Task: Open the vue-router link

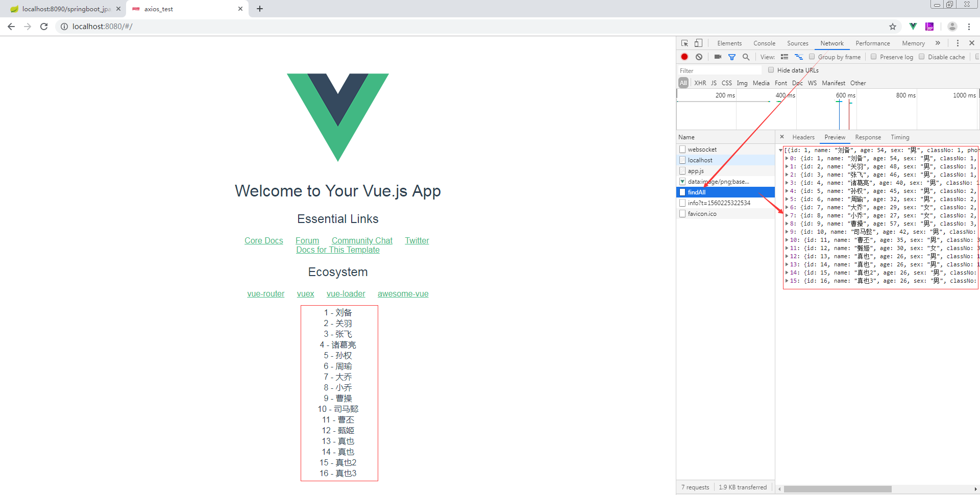Action: point(266,294)
